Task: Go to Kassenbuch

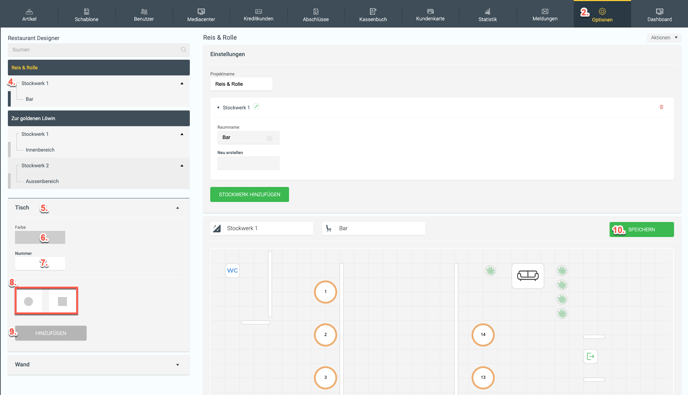Action: tap(373, 14)
